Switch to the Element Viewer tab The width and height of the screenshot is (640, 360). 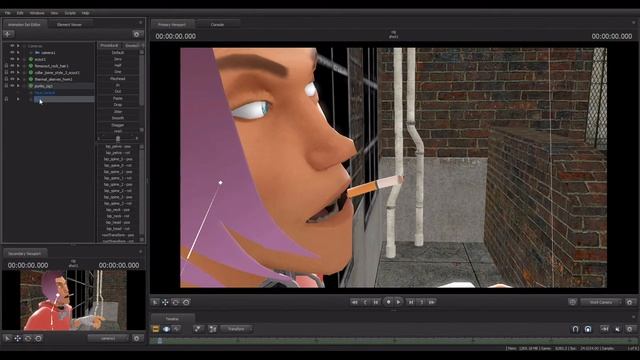point(69,24)
